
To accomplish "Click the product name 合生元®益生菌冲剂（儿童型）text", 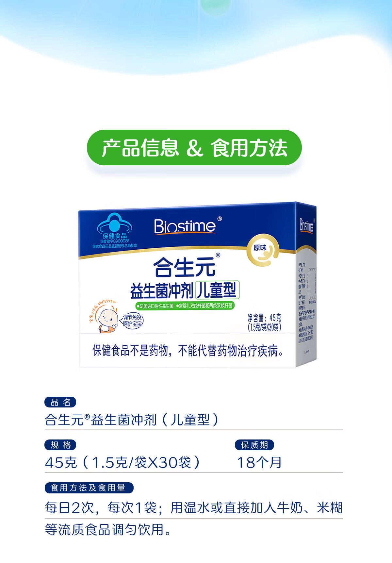I will pos(132,420).
